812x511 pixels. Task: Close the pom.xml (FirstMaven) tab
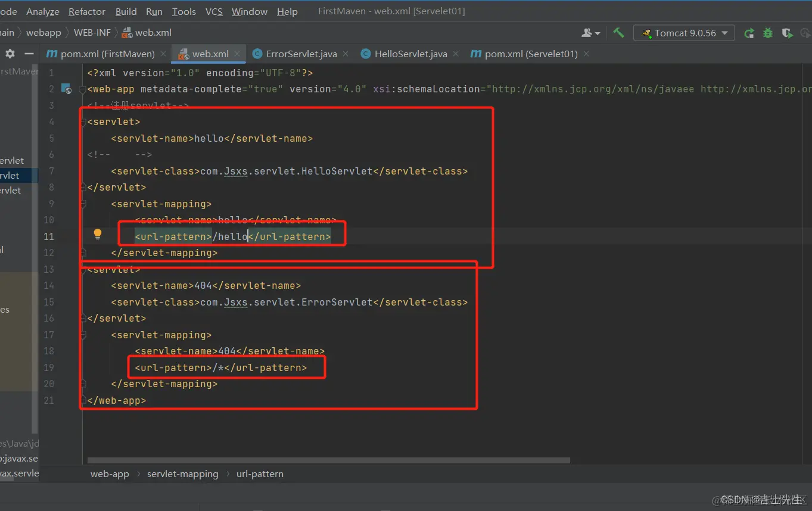[x=163, y=54]
